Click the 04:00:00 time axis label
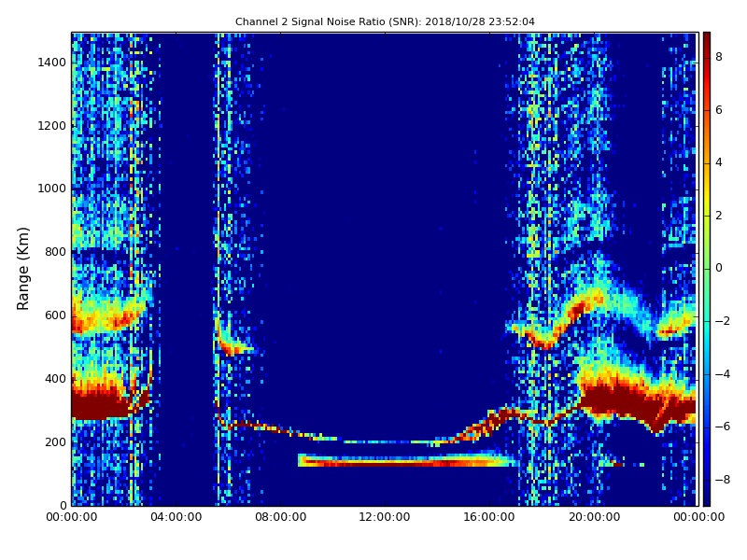The width and height of the screenshot is (747, 560). (x=176, y=517)
